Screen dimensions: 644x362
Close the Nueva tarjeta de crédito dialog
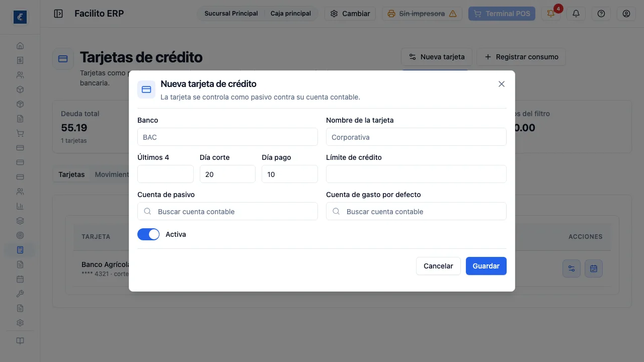[x=502, y=84]
